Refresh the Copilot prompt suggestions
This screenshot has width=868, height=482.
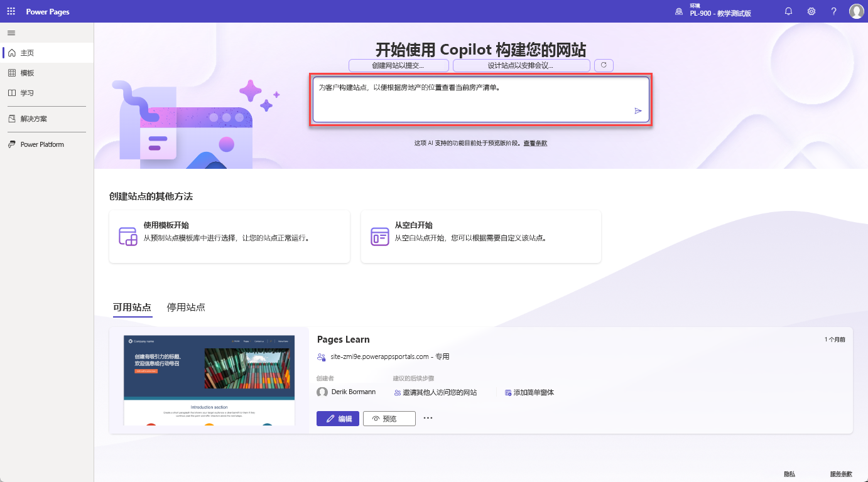(x=604, y=65)
